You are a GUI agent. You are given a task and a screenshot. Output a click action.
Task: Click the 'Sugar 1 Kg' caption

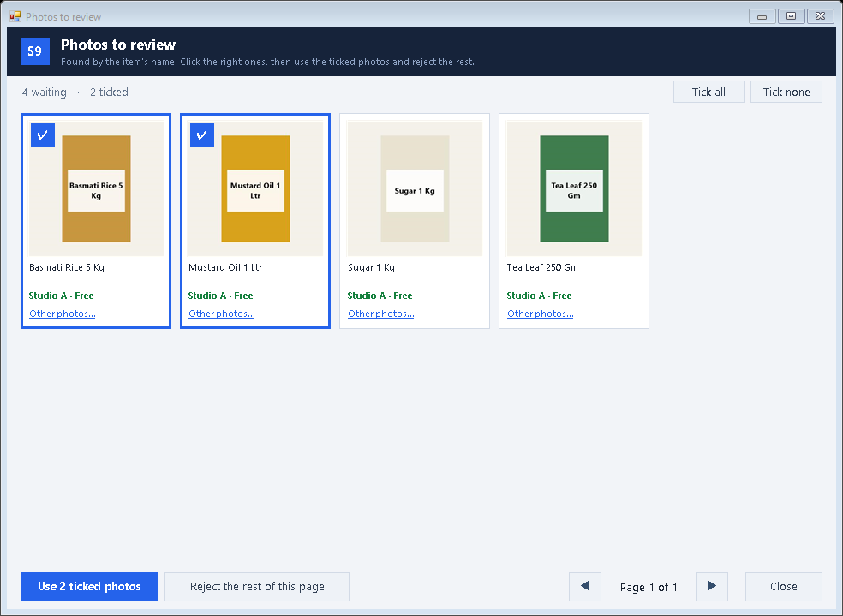coord(371,267)
